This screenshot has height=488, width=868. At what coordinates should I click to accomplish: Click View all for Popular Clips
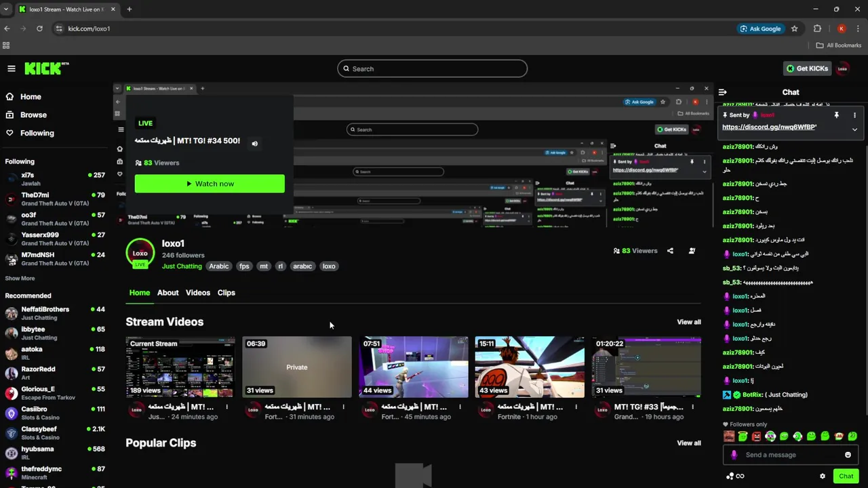tap(689, 443)
